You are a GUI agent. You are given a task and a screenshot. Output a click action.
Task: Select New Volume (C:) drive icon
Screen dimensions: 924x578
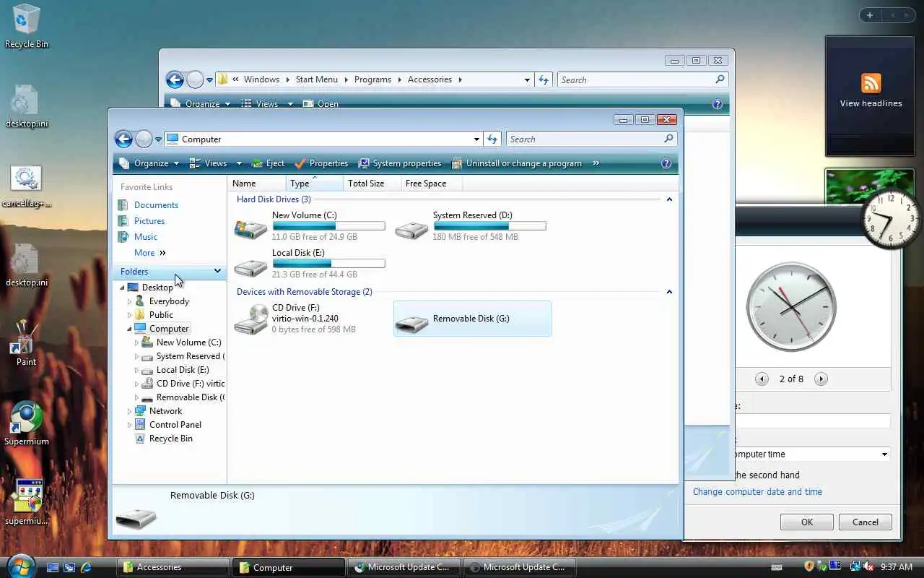click(x=250, y=229)
